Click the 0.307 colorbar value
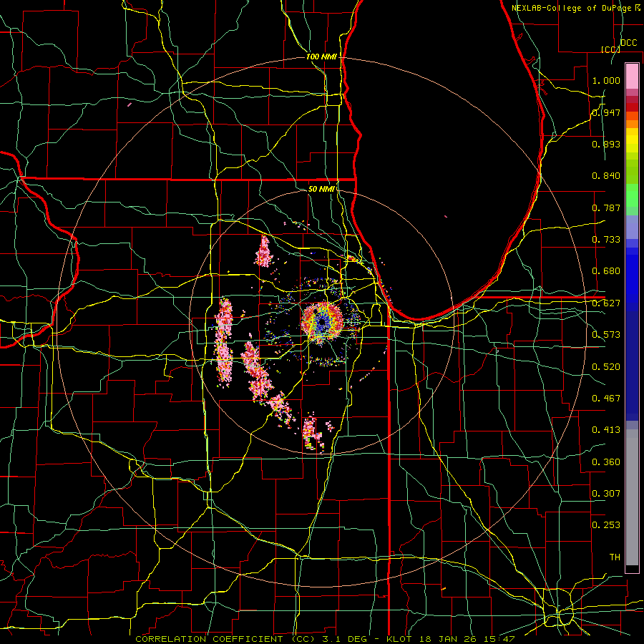The height and width of the screenshot is (644, 644). (606, 493)
